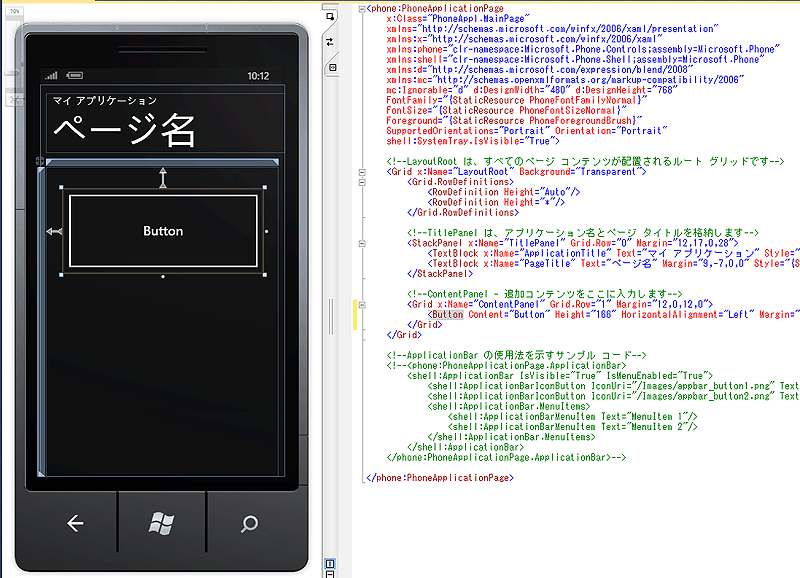Click the ContentPanel comment line in XAML
800x578 pixels.
tap(544, 294)
